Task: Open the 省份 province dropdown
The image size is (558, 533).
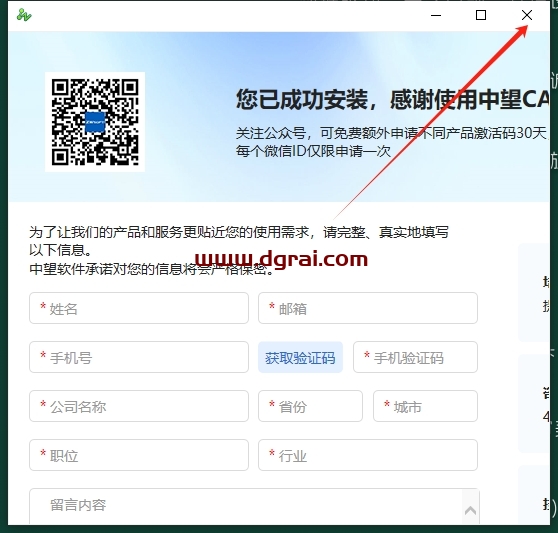Action: tap(310, 406)
